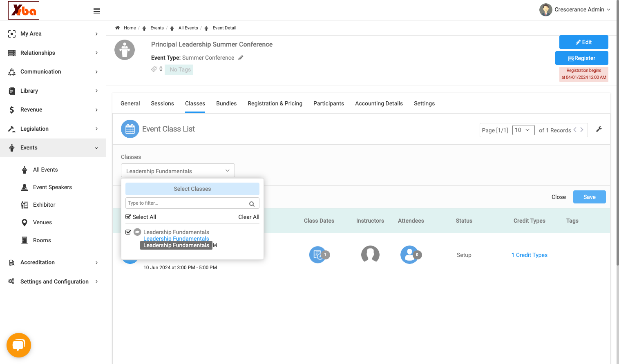Click Clear All in class selector

point(249,217)
